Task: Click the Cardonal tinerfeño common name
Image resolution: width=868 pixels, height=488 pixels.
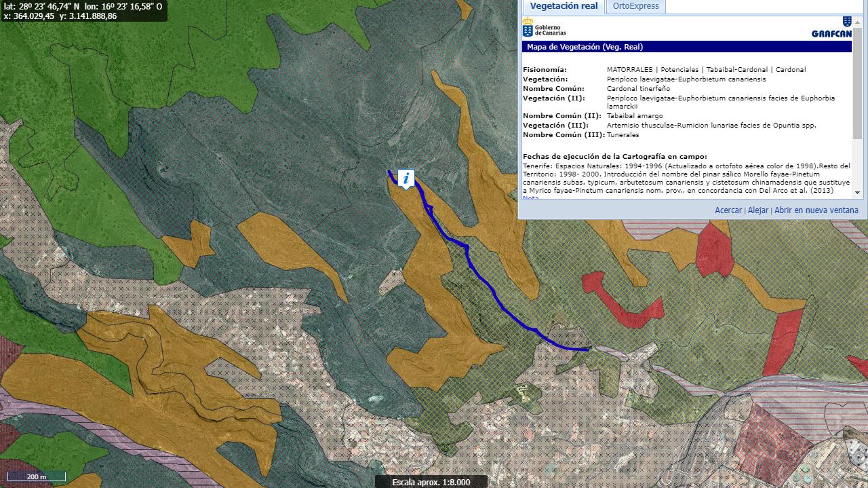Action: point(638,89)
